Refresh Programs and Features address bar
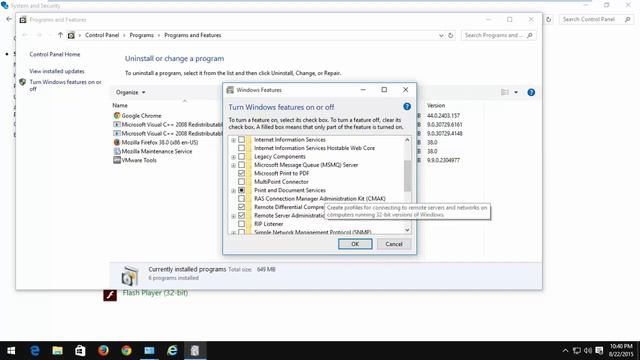 (x=451, y=36)
